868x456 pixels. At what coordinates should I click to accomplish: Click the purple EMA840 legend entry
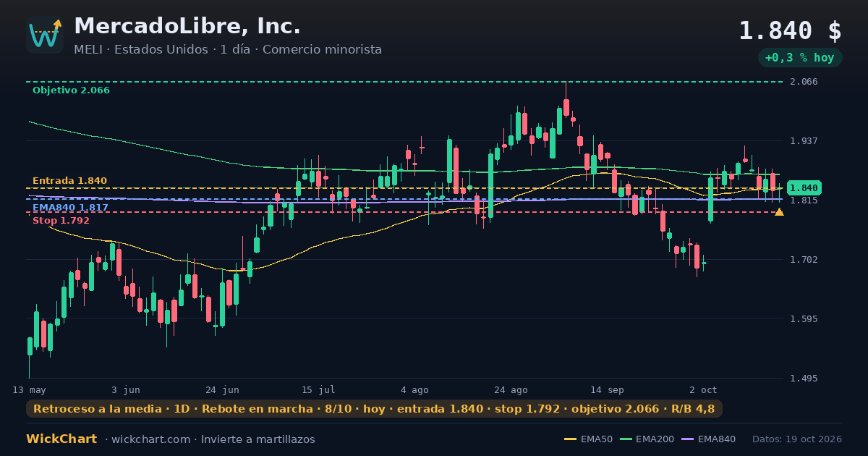coord(709,439)
